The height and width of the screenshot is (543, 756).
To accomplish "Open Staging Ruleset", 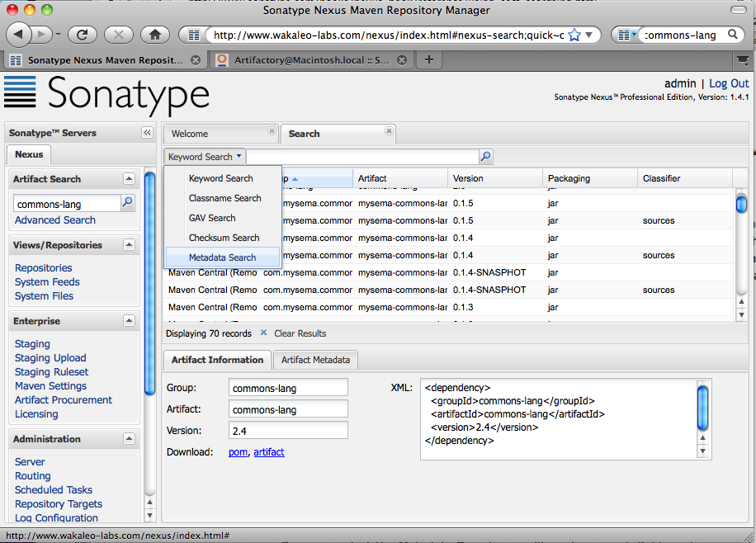I will [x=52, y=372].
